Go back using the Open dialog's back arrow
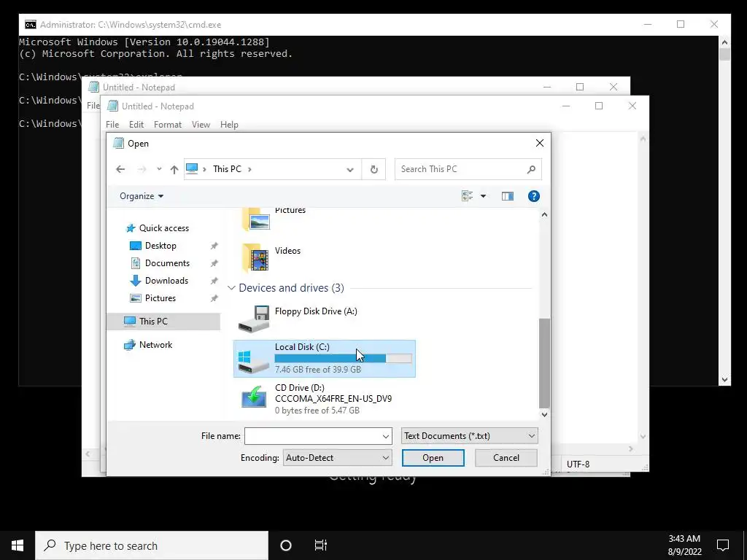747x560 pixels. pyautogui.click(x=120, y=169)
